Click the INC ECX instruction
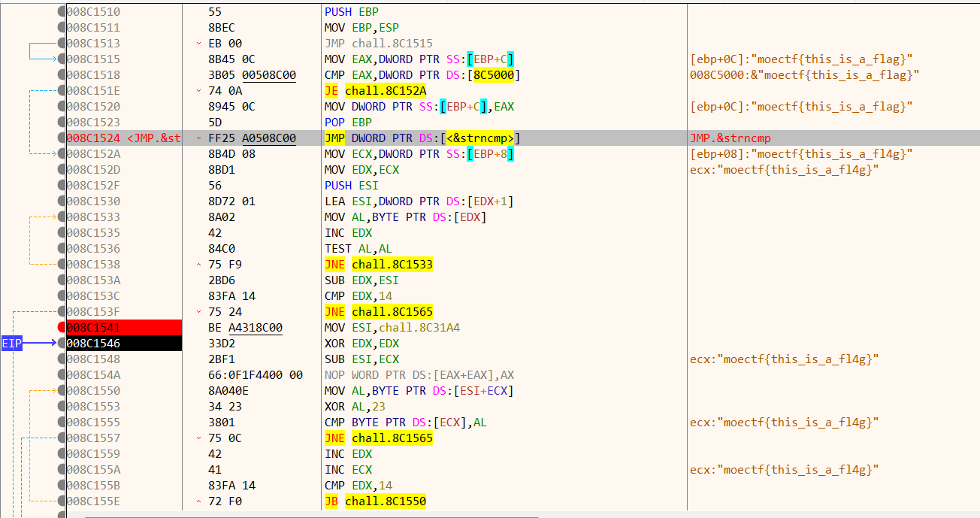Viewport: 980px width, 518px height. tap(348, 470)
